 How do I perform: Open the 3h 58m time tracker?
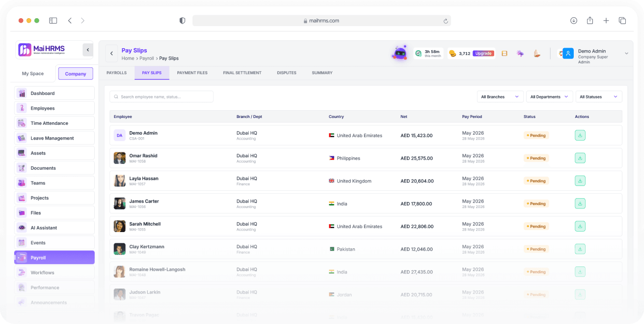(x=428, y=53)
